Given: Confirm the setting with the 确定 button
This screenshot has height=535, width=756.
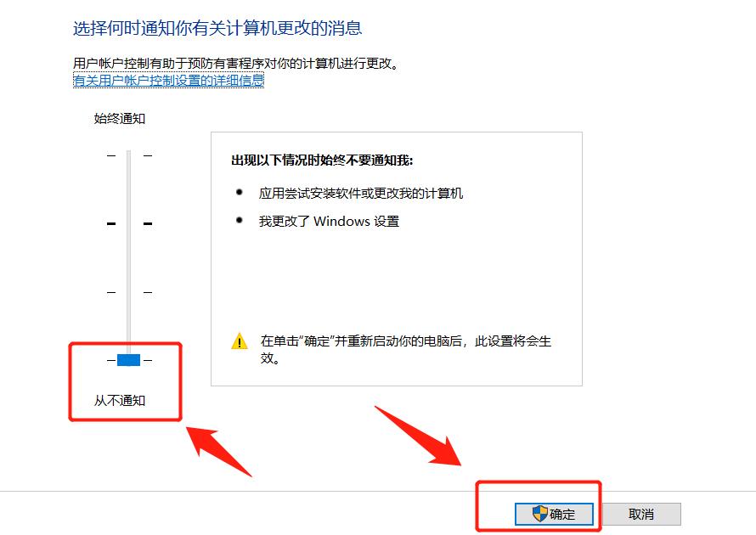Looking at the screenshot, I should (x=554, y=514).
